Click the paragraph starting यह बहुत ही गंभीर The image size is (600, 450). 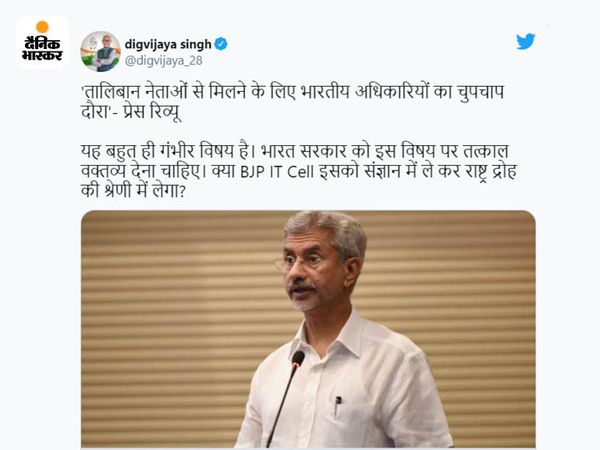[x=298, y=171]
